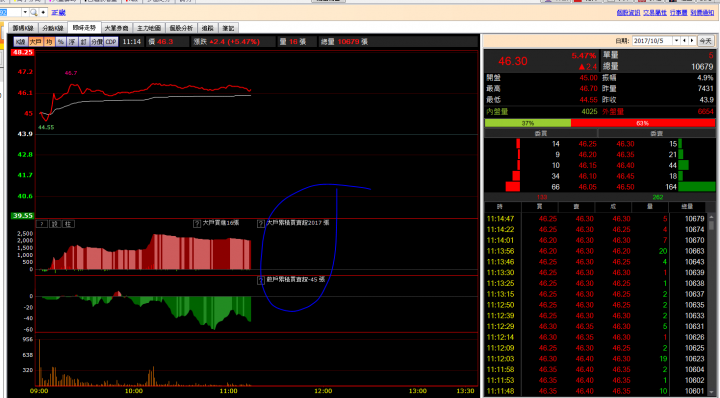Image resolution: width=720 pixels, height=398 pixels.
Task: Click the date field showing 2017/10/5
Action: pos(652,41)
